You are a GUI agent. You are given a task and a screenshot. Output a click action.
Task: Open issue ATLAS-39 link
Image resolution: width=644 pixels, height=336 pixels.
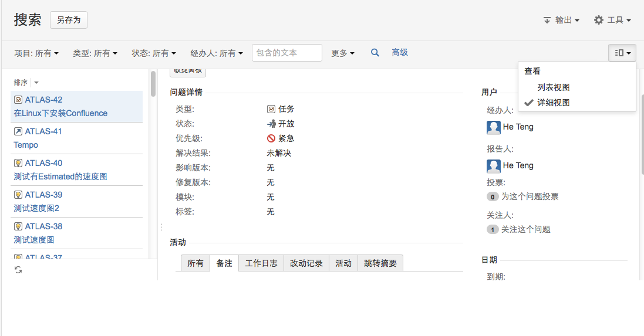click(x=43, y=195)
